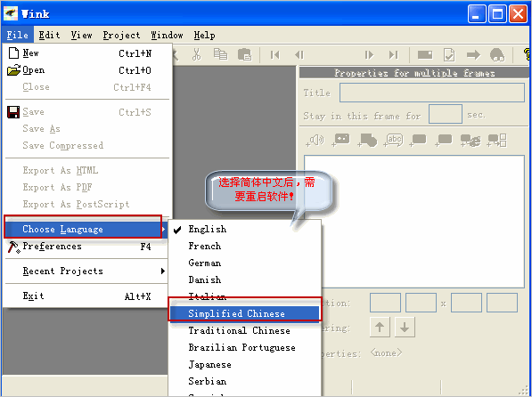Image resolution: width=532 pixels, height=397 pixels.
Task: Select Japanese language option
Action: (x=244, y=364)
